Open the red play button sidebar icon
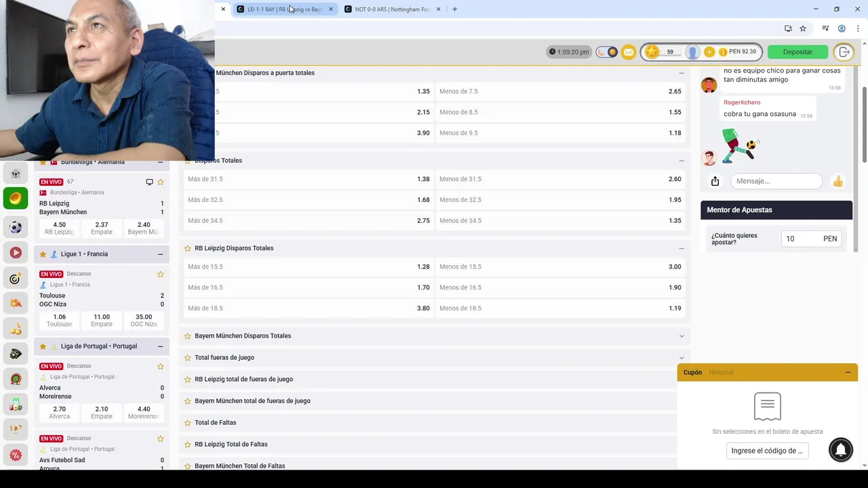This screenshot has width=868, height=488. [x=16, y=253]
